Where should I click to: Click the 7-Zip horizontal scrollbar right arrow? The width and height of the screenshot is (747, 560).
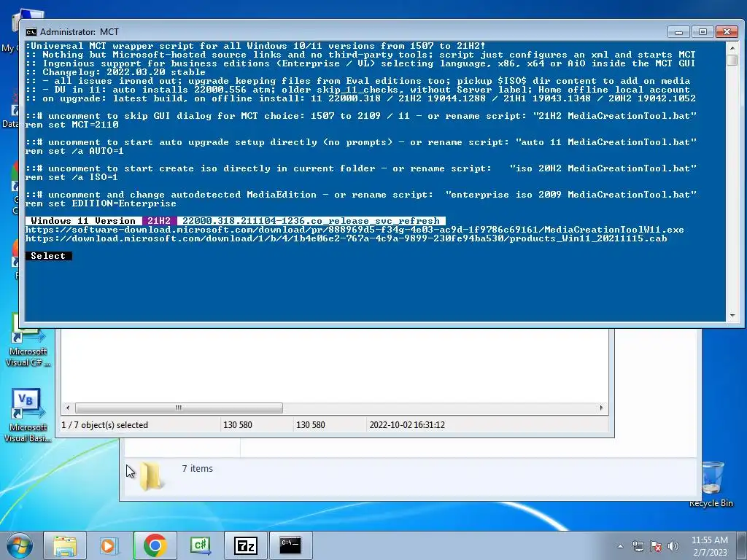click(601, 408)
